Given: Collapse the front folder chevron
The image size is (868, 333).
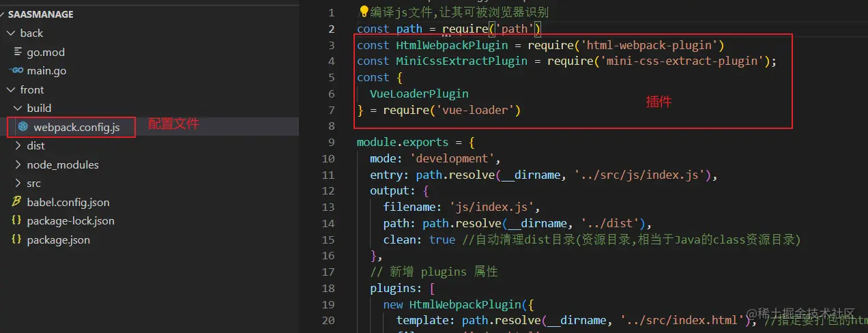Looking at the screenshot, I should coord(10,90).
